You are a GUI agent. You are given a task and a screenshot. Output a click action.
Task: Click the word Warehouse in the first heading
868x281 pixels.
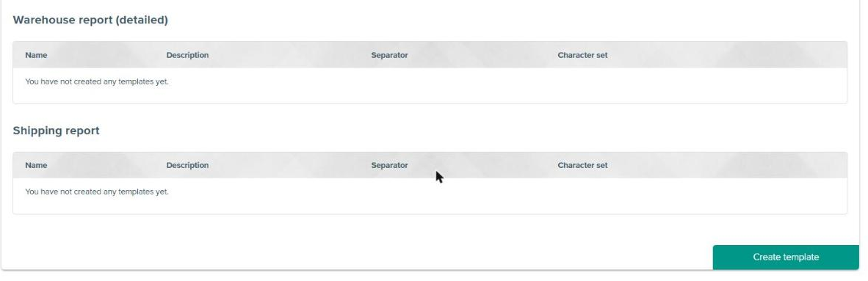click(x=44, y=20)
